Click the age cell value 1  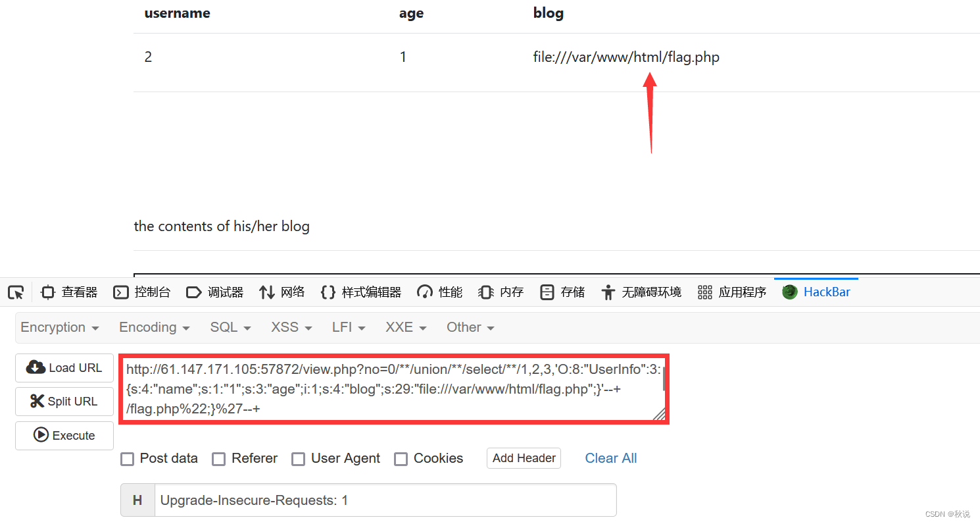tap(403, 57)
